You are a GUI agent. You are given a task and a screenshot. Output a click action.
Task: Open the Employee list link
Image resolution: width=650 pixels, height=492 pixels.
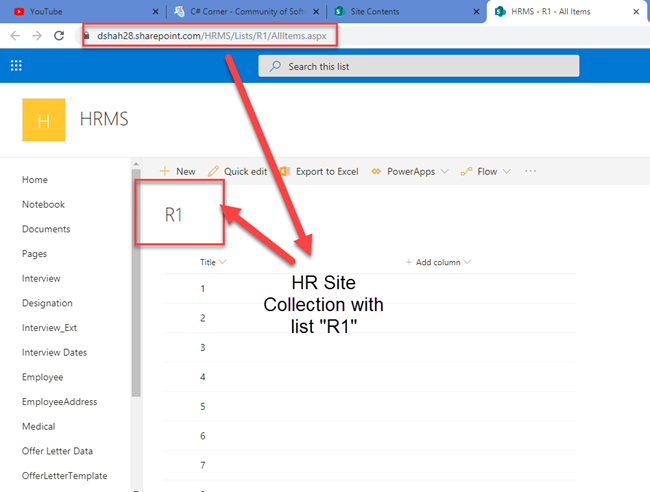pyautogui.click(x=43, y=377)
